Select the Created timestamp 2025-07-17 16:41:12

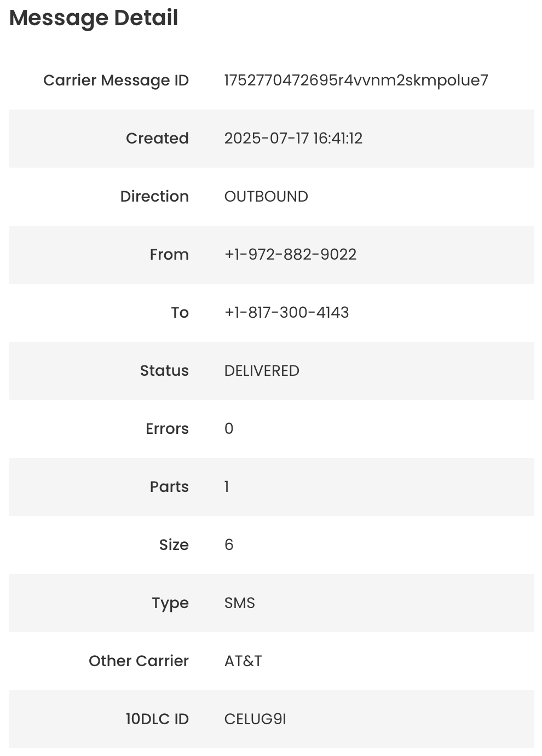pos(293,138)
